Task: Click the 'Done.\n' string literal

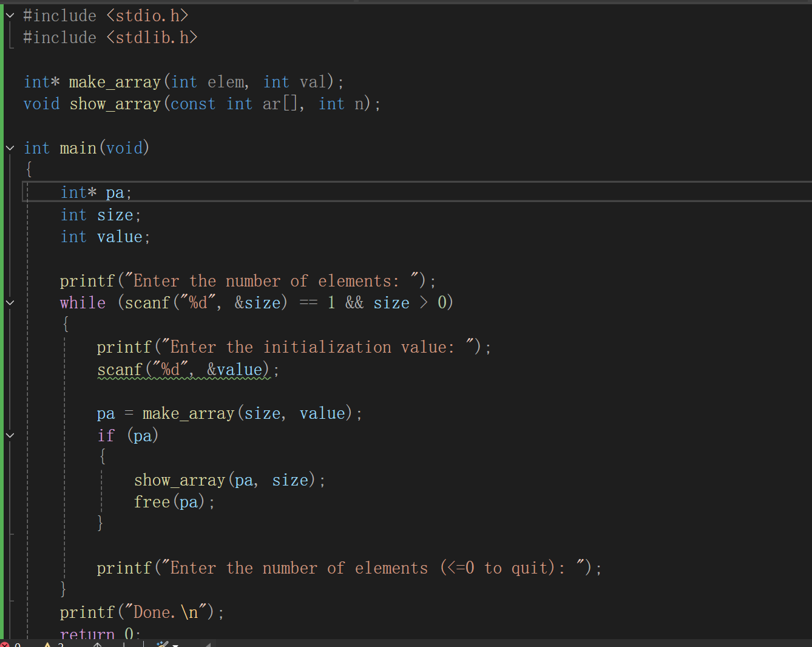Action: point(166,612)
